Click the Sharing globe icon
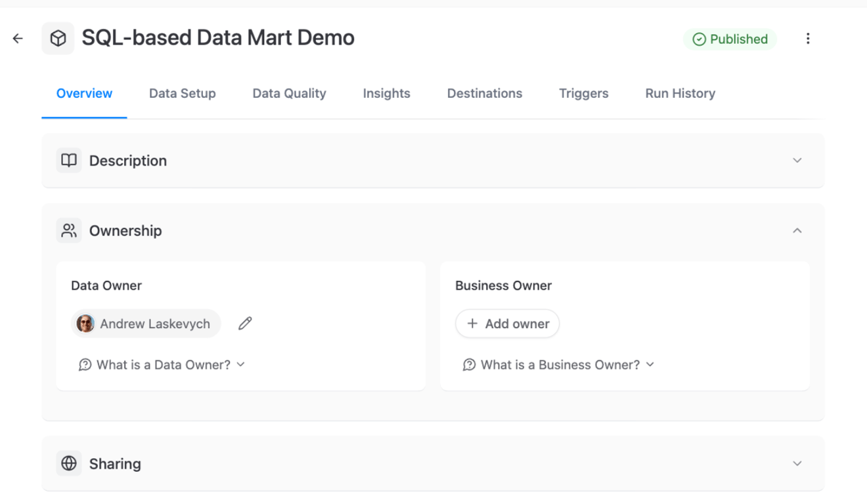This screenshot has width=867, height=504. [x=69, y=463]
